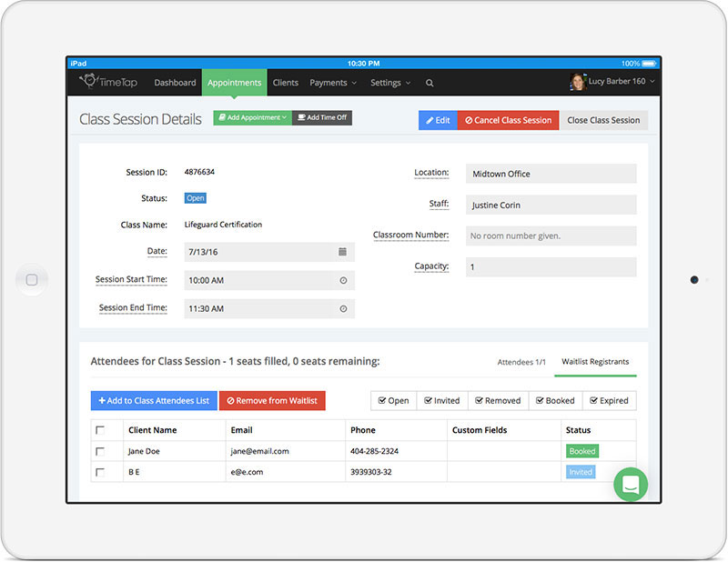Click Session Start Time field 10:00 AM
This screenshot has height=562, width=728.
click(x=269, y=280)
